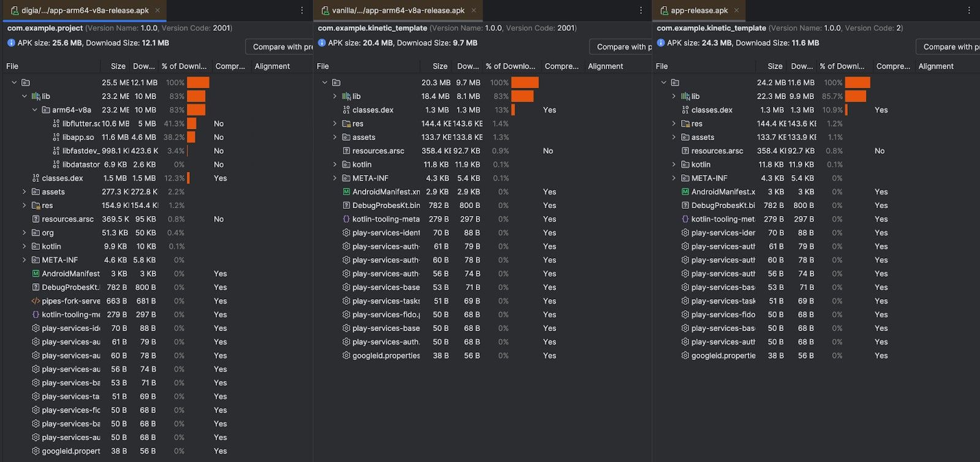This screenshot has height=462, width=980.
Task: Select resources.arsc icon in right pane
Action: pyautogui.click(x=685, y=151)
